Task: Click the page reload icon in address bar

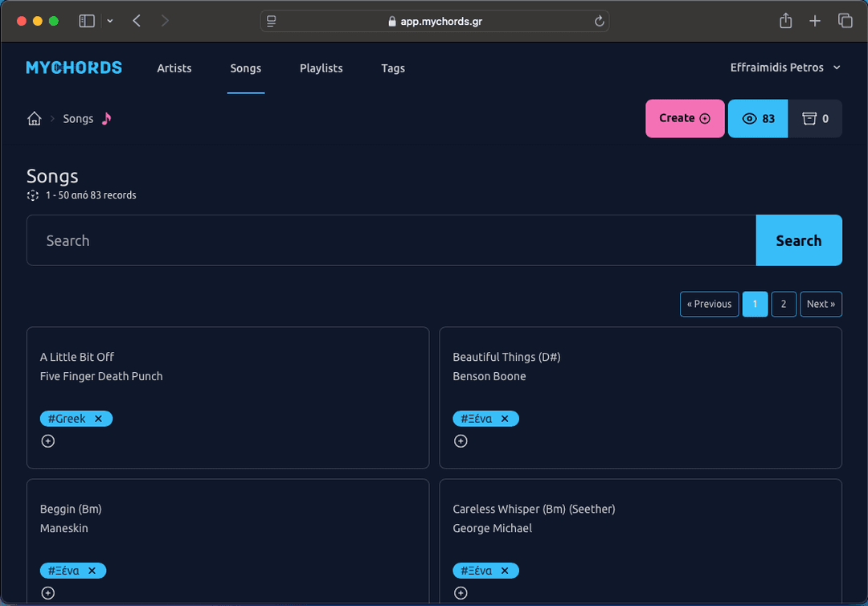Action: pyautogui.click(x=600, y=21)
